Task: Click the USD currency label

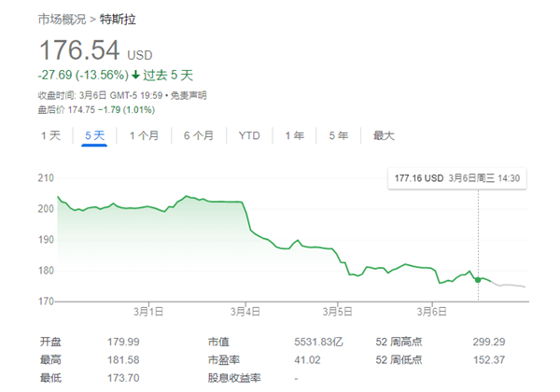Action: (x=140, y=55)
